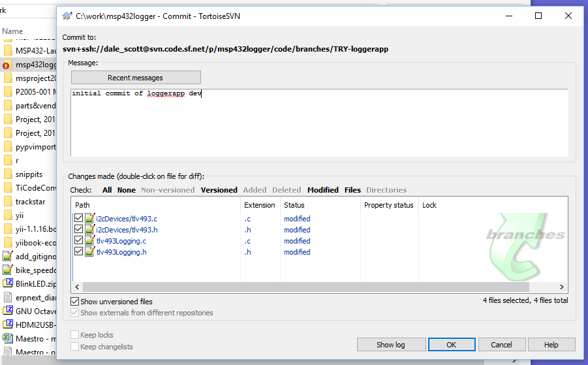This screenshot has width=588, height=365.
Task: Select the None check filter
Action: point(127,190)
